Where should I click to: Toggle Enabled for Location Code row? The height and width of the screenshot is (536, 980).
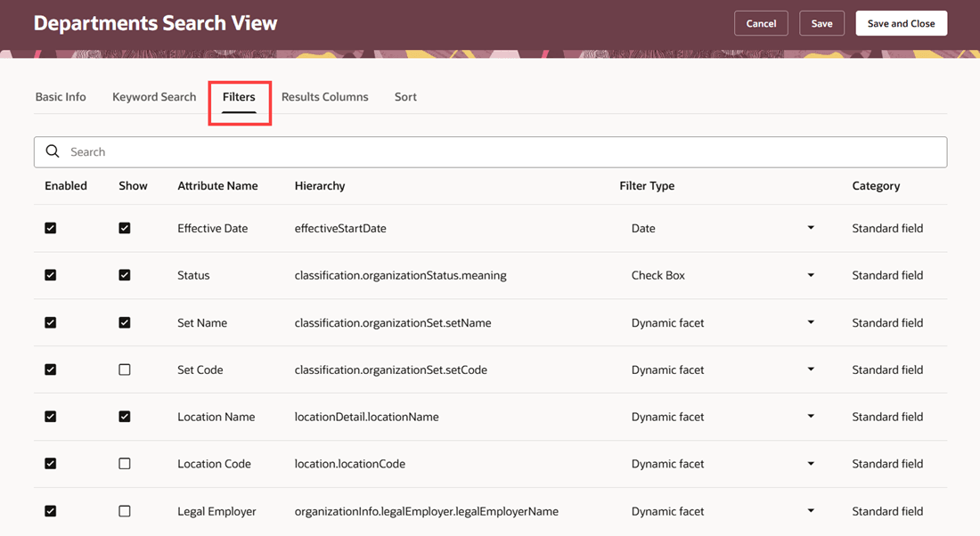click(51, 464)
